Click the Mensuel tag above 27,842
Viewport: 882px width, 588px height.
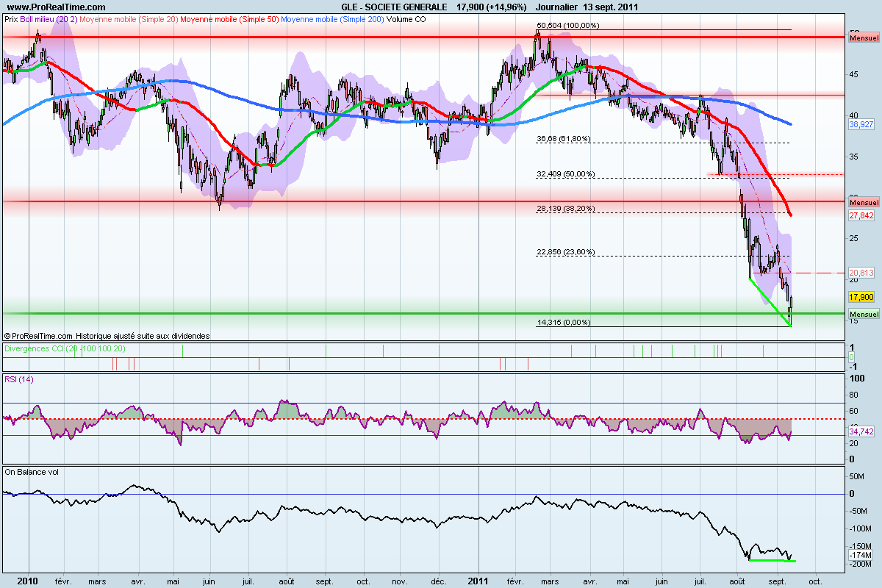[x=863, y=201]
